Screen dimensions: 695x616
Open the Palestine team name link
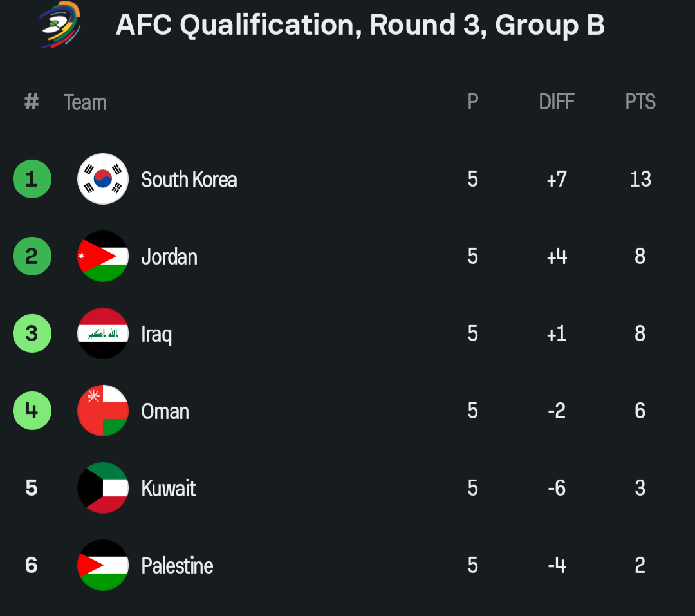177,566
